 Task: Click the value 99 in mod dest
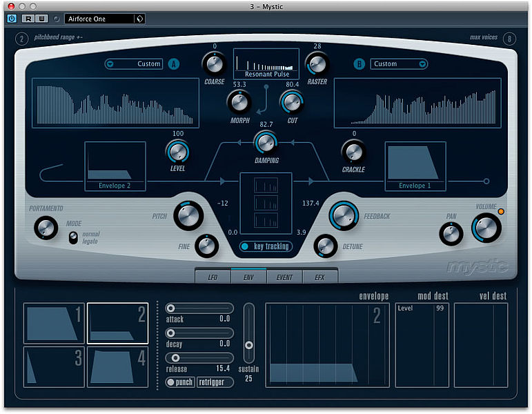pyautogui.click(x=440, y=308)
